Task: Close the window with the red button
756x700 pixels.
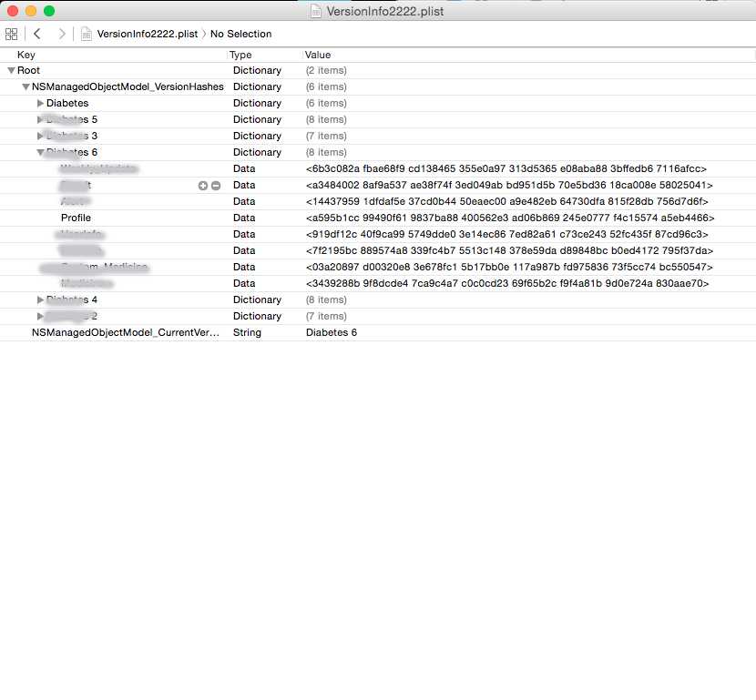Action: (x=13, y=11)
